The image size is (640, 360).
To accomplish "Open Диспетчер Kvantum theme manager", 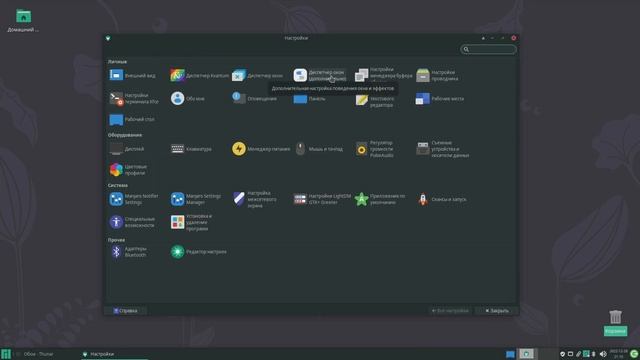I will coord(199,76).
